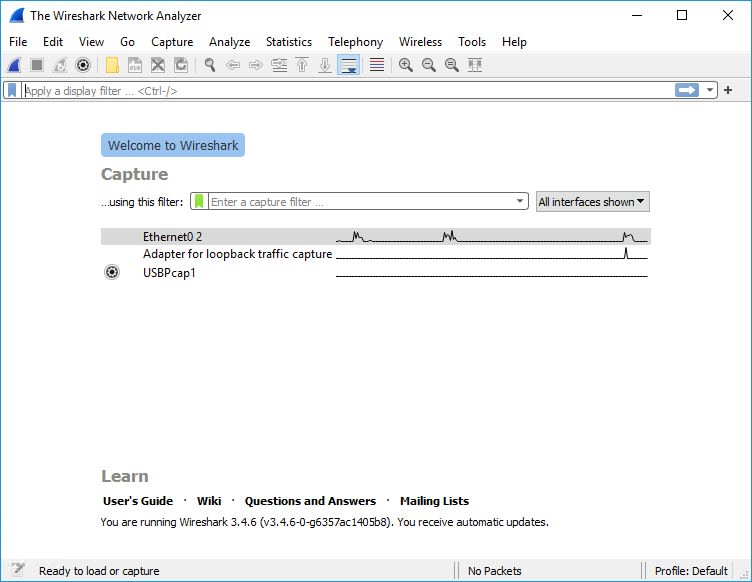This screenshot has height=582, width=752.
Task: Open Capture options gear icon in toolbar
Action: (83, 65)
